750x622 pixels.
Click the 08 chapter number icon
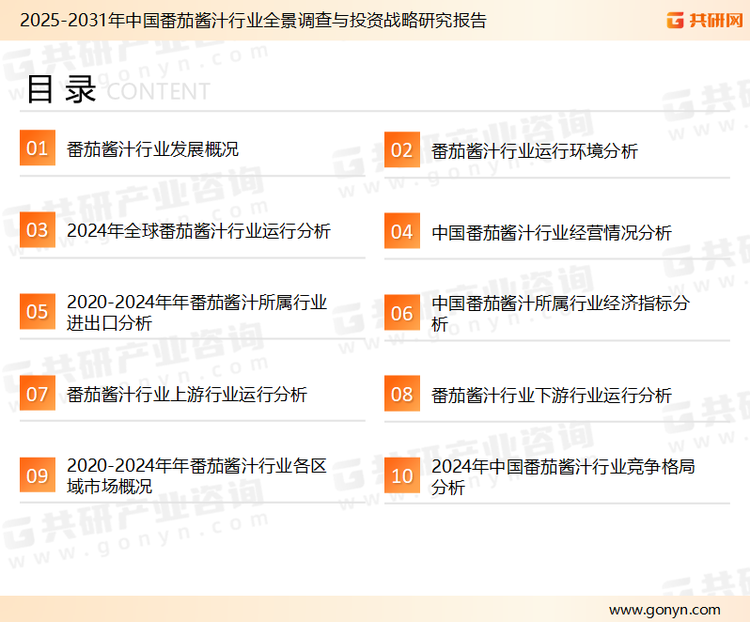point(402,394)
